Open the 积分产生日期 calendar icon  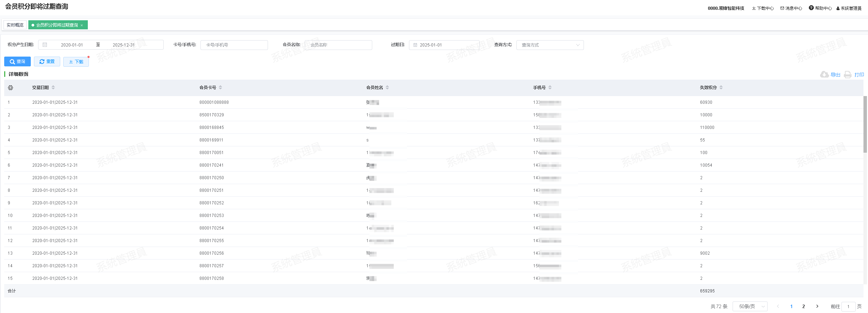(x=45, y=45)
